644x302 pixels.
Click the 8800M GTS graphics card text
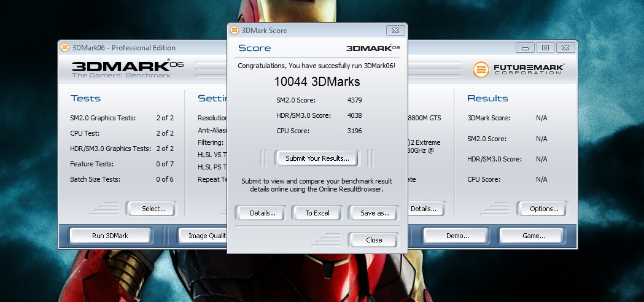click(x=425, y=118)
